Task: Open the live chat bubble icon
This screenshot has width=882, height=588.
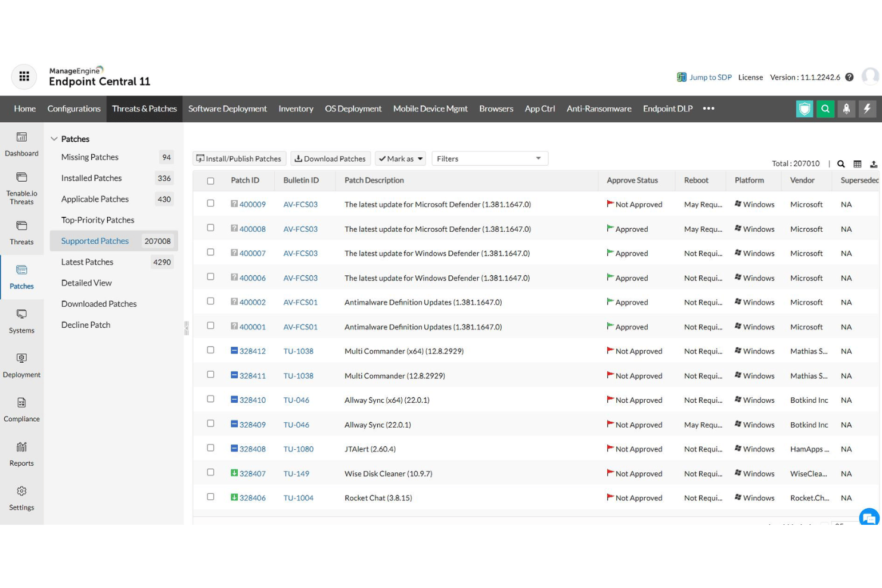Action: coord(869,517)
